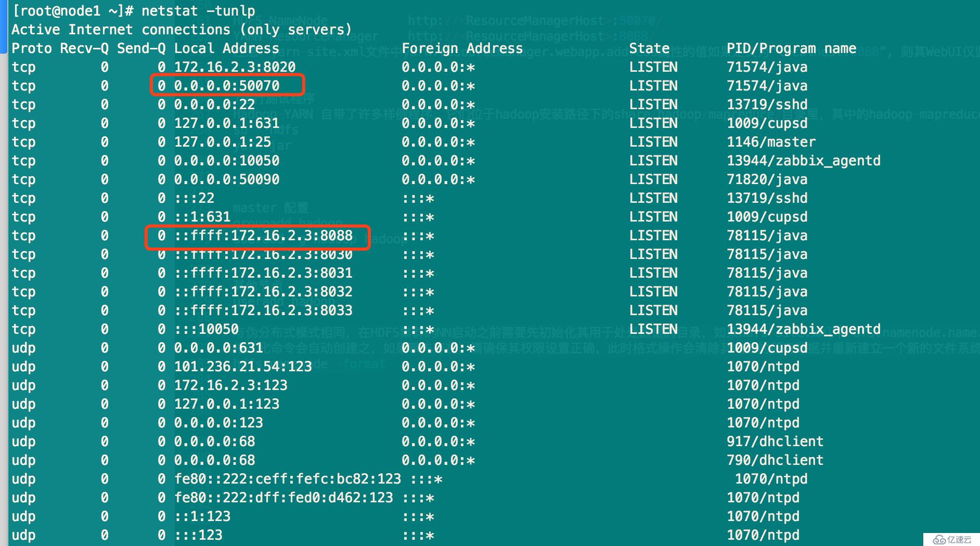This screenshot has height=546, width=980.
Task: Select local address '::1:123'
Action: tap(202, 516)
